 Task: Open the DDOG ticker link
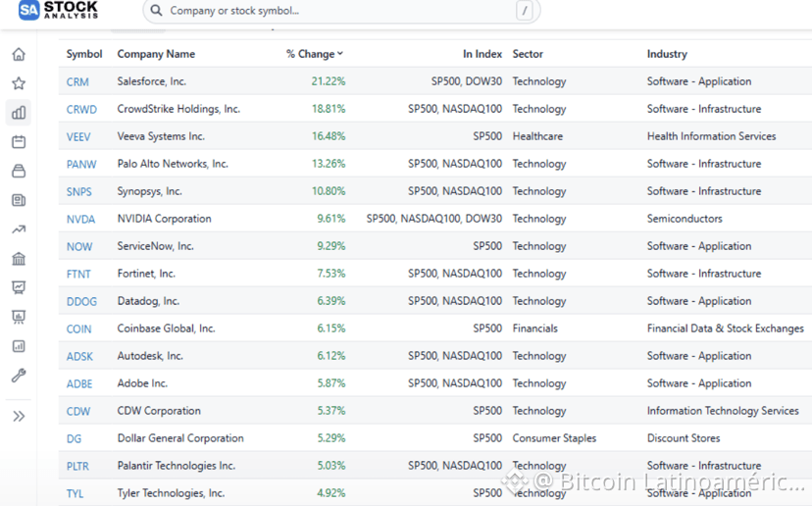(x=81, y=301)
